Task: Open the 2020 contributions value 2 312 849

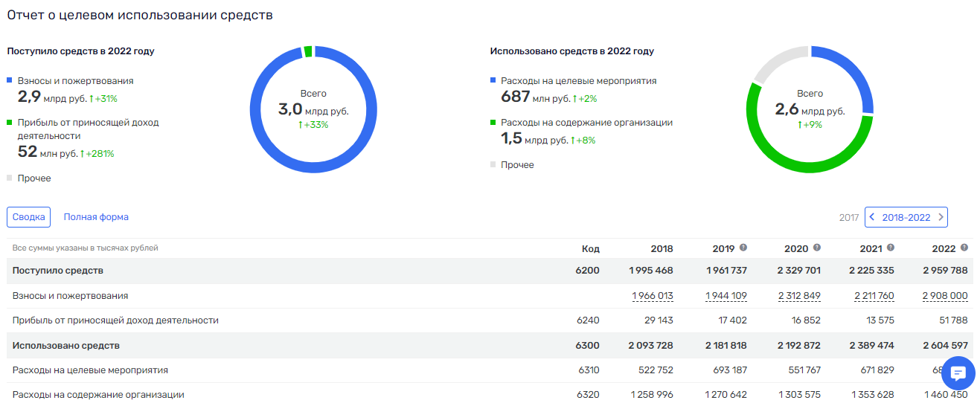Action: point(799,296)
